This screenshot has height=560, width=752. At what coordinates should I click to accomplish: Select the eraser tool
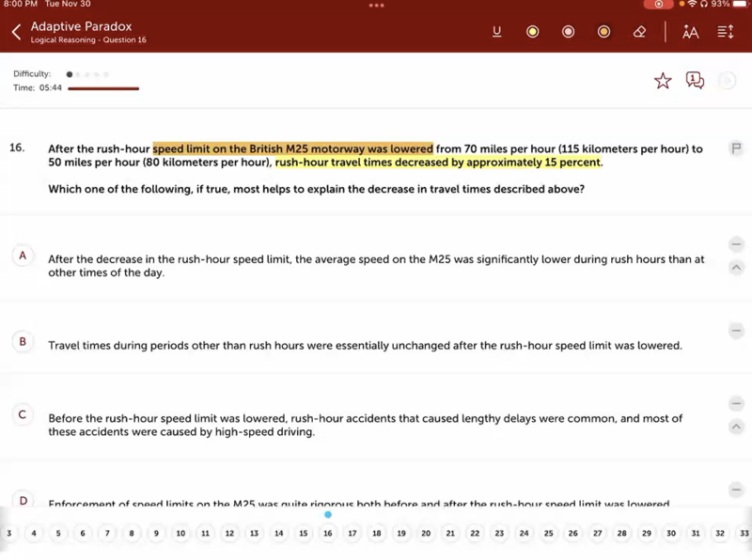point(639,32)
